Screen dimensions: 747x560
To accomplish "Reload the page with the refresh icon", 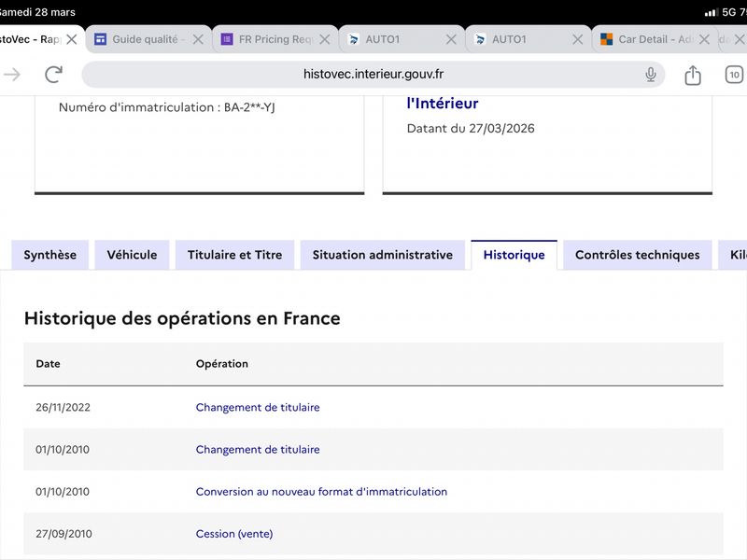I will tap(54, 75).
